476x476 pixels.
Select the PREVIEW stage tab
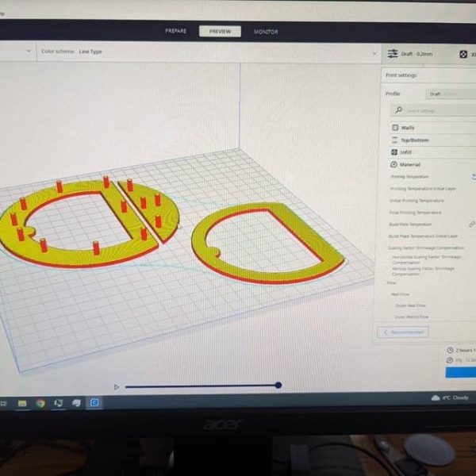click(x=220, y=31)
